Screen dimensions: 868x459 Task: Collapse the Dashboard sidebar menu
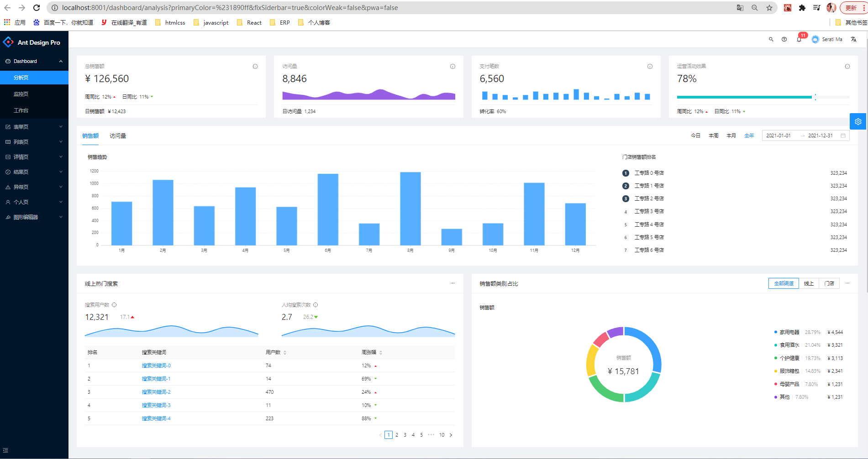[x=34, y=61]
